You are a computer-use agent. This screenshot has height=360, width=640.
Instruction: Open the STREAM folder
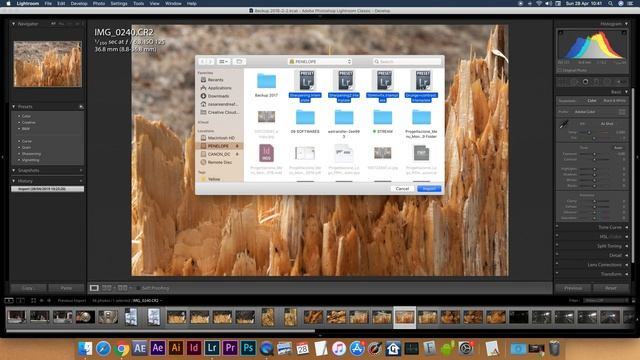382,117
